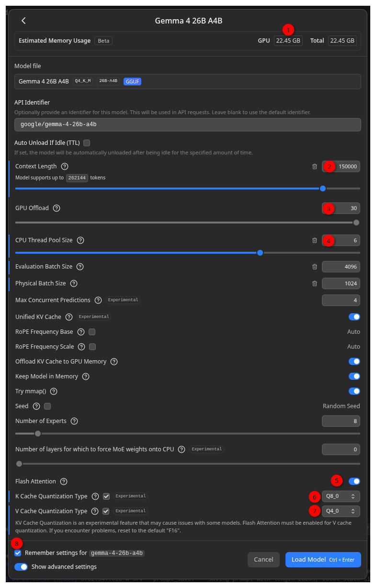
Task: Reset CPU Thread Pool Size via trash icon
Action: coord(315,240)
